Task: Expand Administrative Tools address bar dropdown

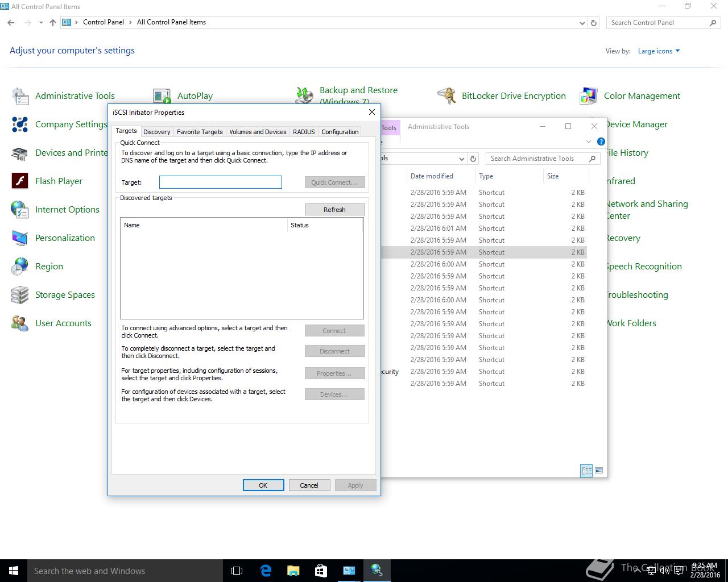Action: (x=461, y=159)
